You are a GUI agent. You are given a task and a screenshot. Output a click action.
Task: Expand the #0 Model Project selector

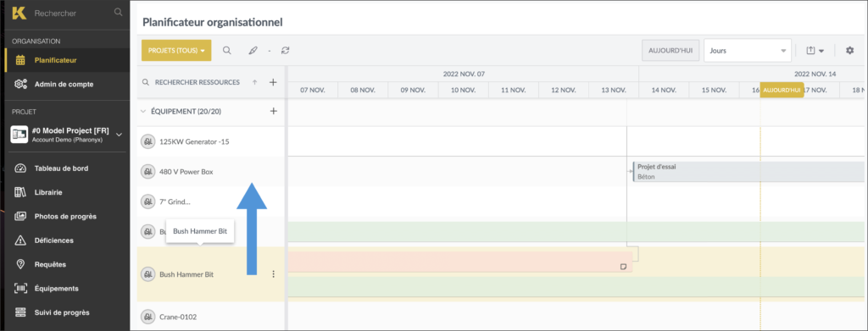119,133
